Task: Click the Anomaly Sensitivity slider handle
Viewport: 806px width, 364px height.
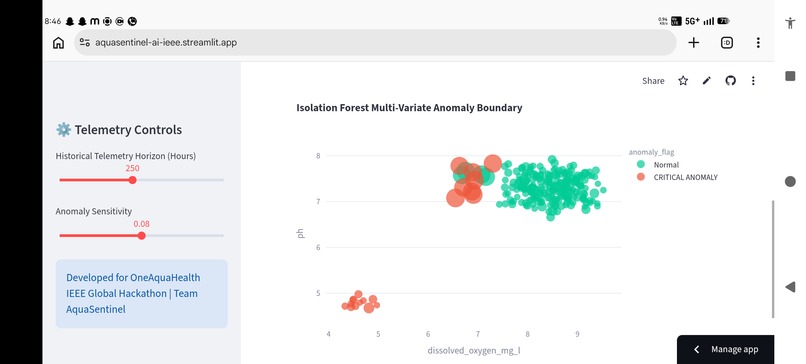Action: (141, 235)
